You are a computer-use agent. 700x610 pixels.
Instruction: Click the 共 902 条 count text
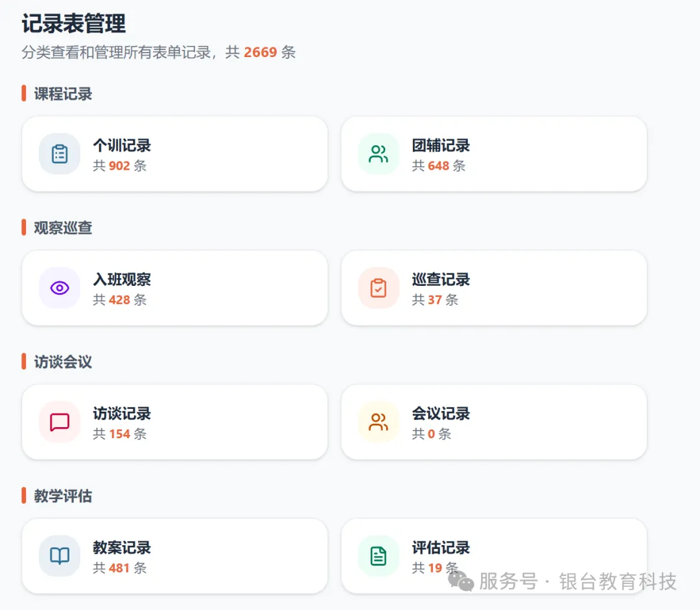point(120,166)
